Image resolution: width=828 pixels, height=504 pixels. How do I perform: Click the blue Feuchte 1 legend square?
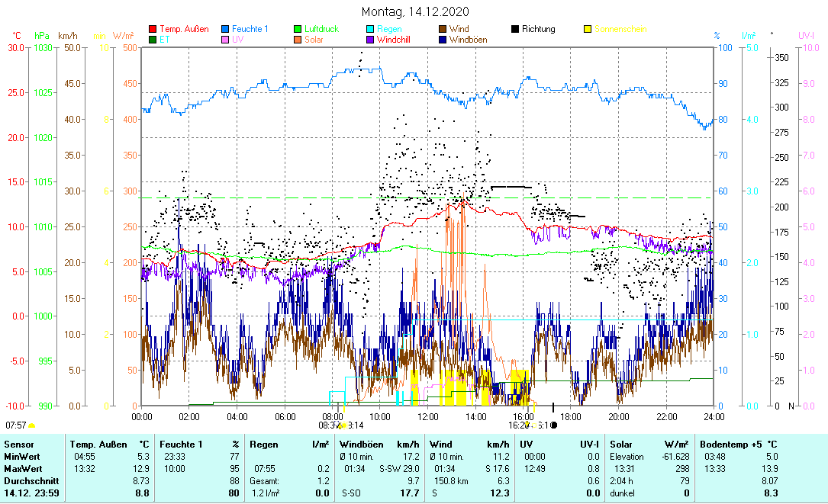(x=225, y=30)
